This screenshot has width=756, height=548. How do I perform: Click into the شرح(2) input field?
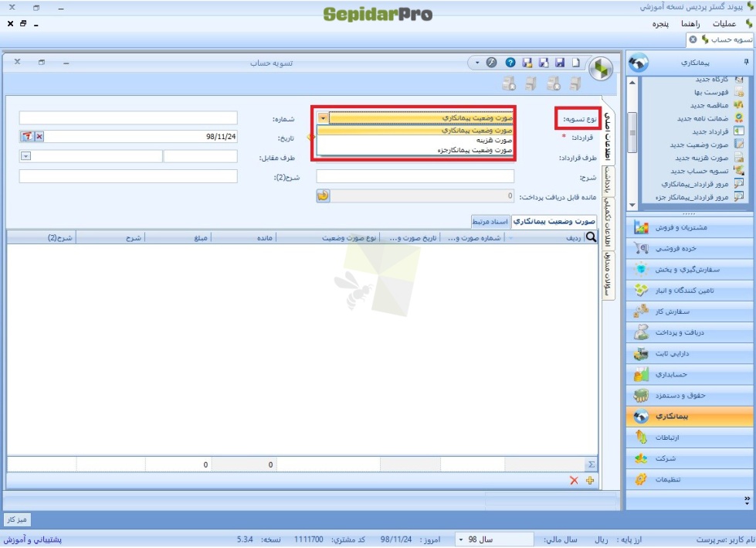point(128,176)
